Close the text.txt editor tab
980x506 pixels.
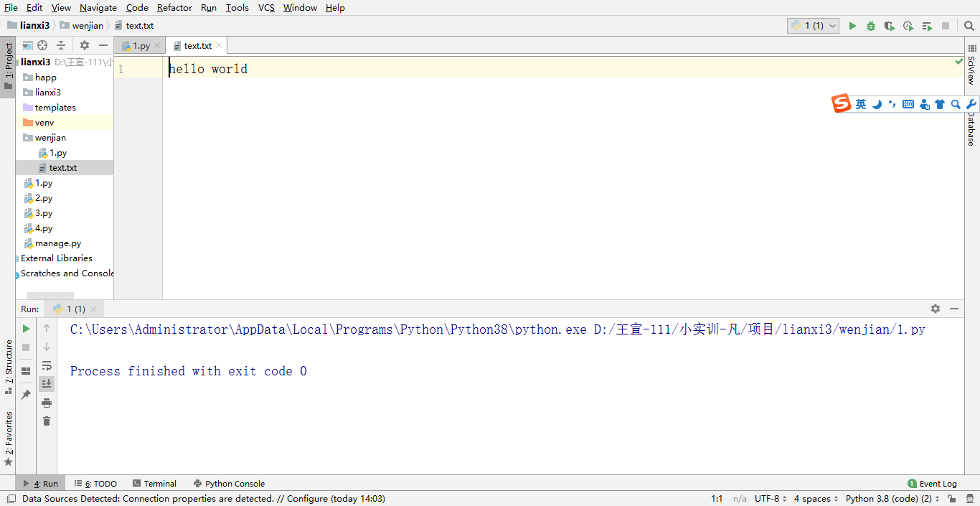point(219,45)
